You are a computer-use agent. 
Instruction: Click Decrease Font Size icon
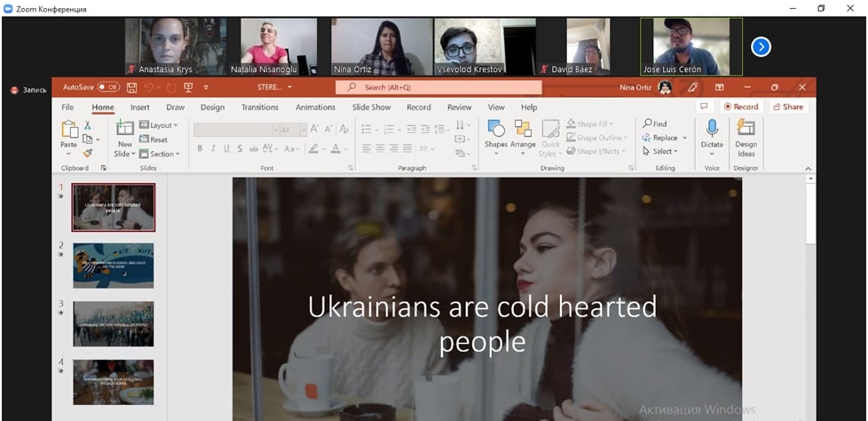pos(328,129)
